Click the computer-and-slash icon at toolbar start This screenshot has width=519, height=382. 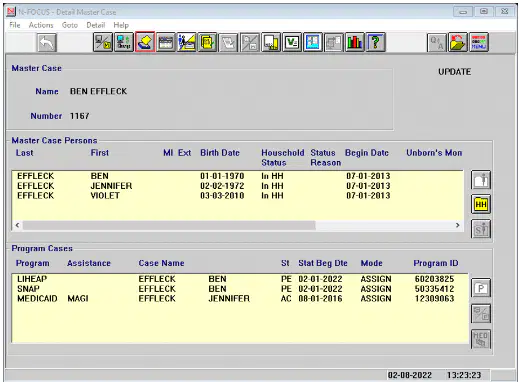tap(103, 42)
